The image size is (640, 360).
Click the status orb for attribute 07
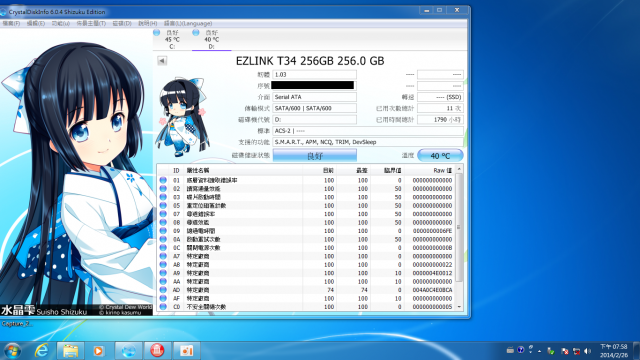click(163, 214)
